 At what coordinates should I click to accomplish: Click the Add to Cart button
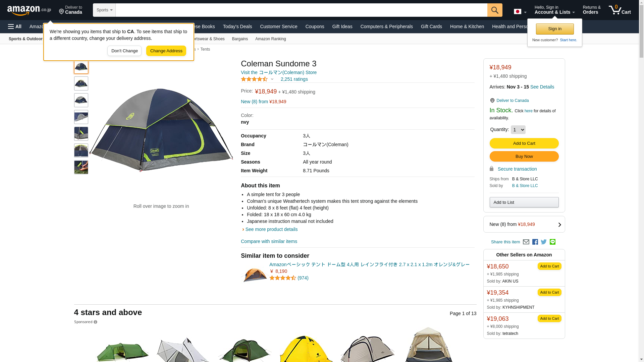[524, 143]
